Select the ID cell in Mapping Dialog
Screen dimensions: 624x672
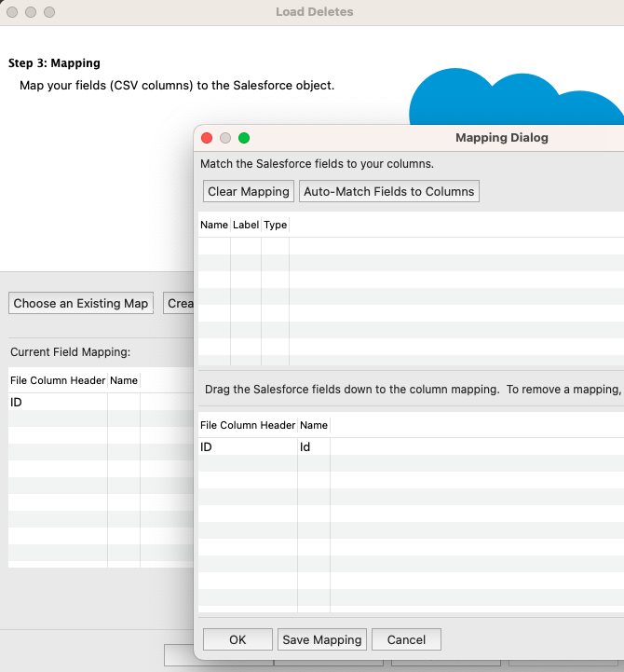tap(248, 447)
